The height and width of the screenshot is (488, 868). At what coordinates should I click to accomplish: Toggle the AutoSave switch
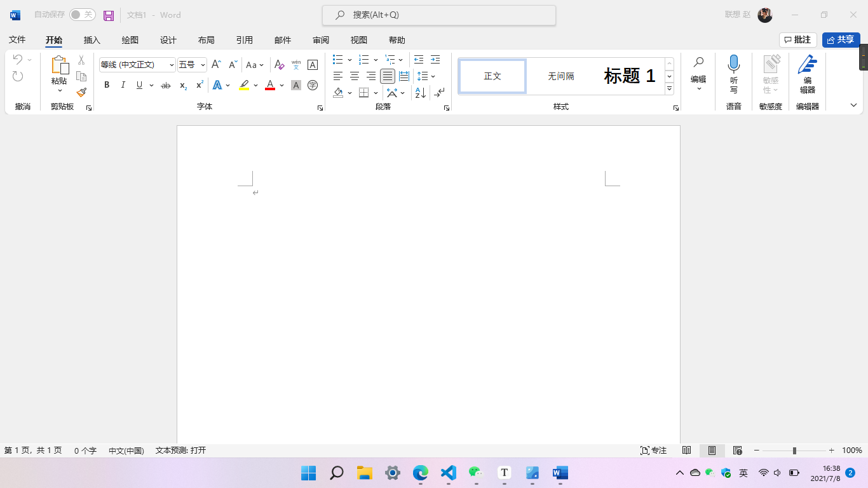83,15
